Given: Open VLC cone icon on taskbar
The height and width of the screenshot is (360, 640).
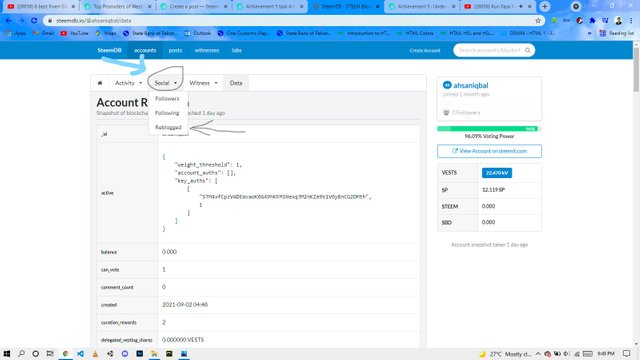Looking at the screenshot, I should point(95,353).
